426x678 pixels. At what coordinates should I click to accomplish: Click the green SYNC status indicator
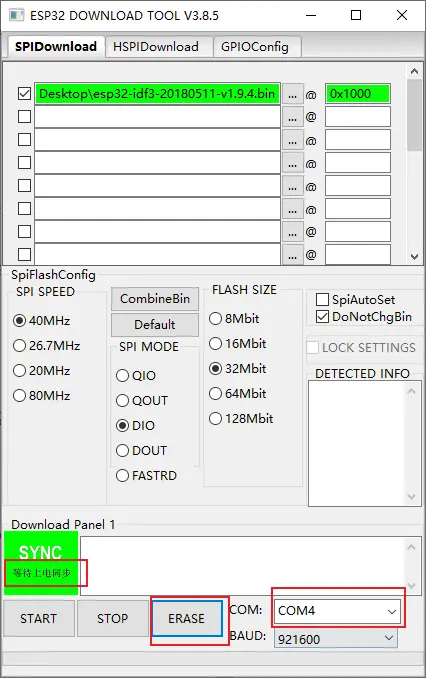pos(41,563)
